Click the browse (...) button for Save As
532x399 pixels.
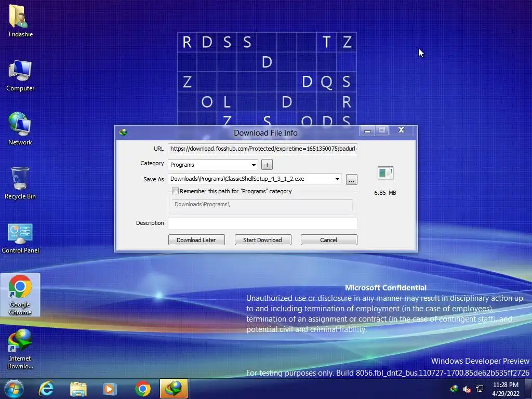pyautogui.click(x=352, y=179)
